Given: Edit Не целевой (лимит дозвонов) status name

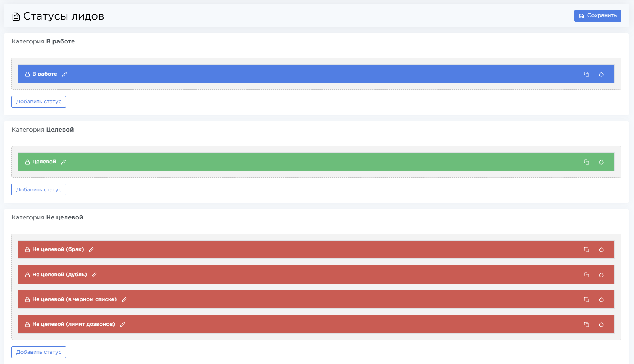Looking at the screenshot, I should coord(122,324).
